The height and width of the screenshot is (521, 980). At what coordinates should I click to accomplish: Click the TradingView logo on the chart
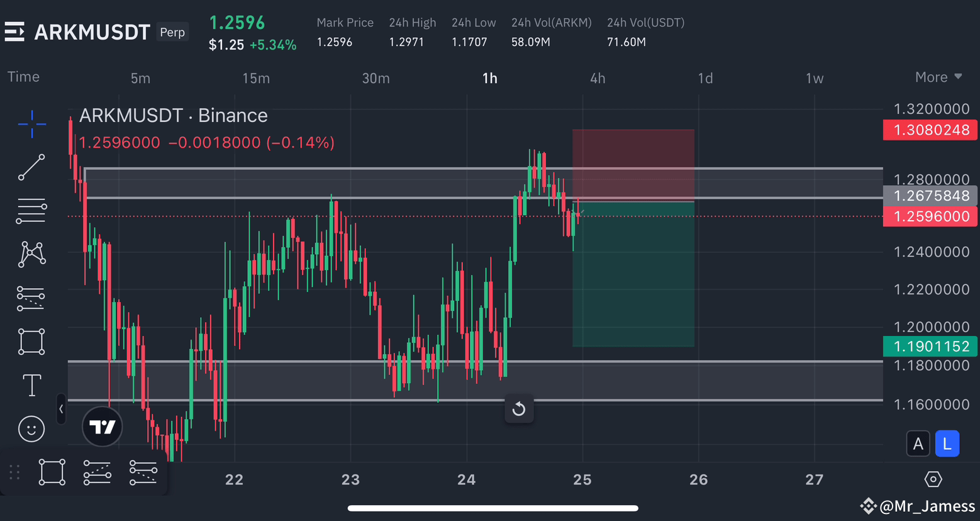[x=102, y=427]
